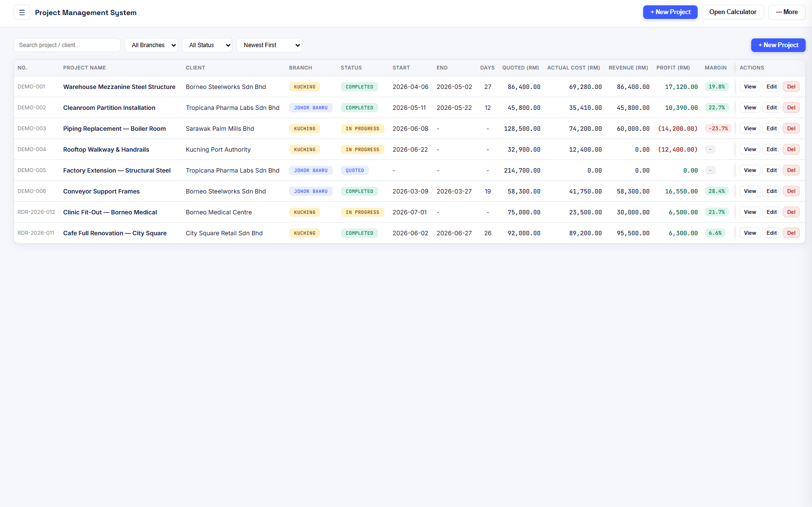Expand the All Branches dropdown
The width and height of the screenshot is (812, 507).
point(151,45)
